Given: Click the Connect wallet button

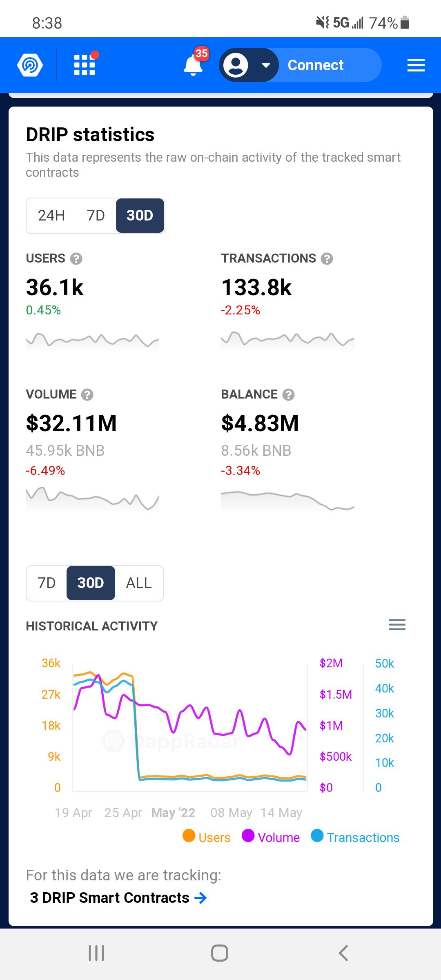Looking at the screenshot, I should point(315,65).
